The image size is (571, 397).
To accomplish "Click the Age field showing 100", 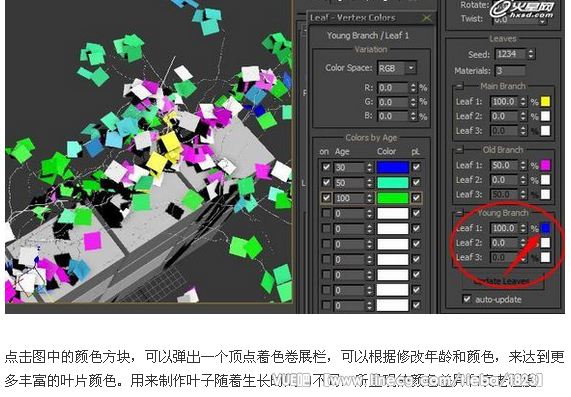I will (349, 198).
